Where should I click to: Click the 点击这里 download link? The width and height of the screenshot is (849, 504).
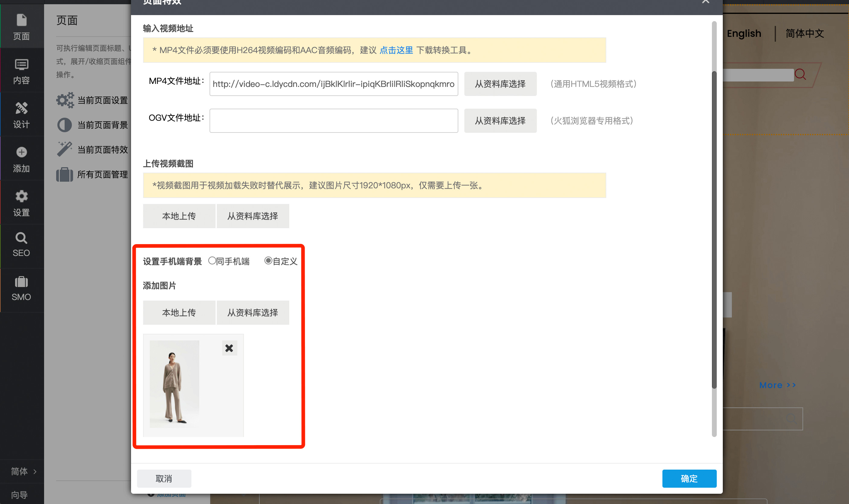point(396,50)
